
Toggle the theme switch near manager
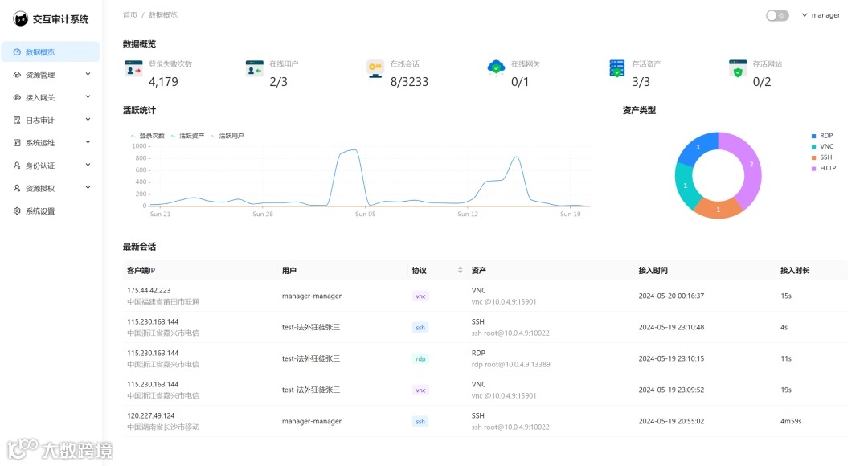[x=777, y=15]
